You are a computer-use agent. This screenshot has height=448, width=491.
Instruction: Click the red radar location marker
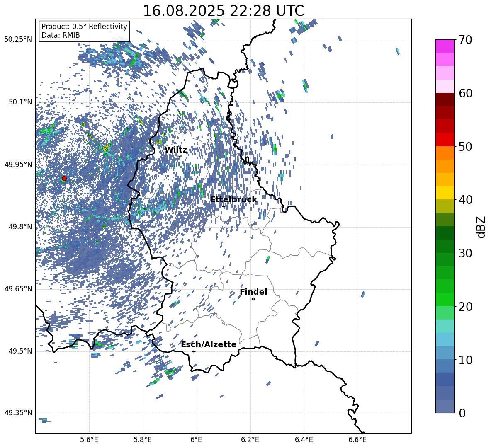pyautogui.click(x=64, y=178)
